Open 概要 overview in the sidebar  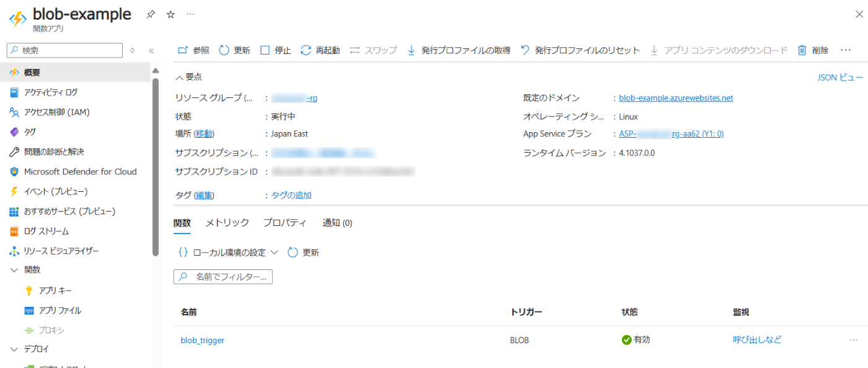[75, 73]
